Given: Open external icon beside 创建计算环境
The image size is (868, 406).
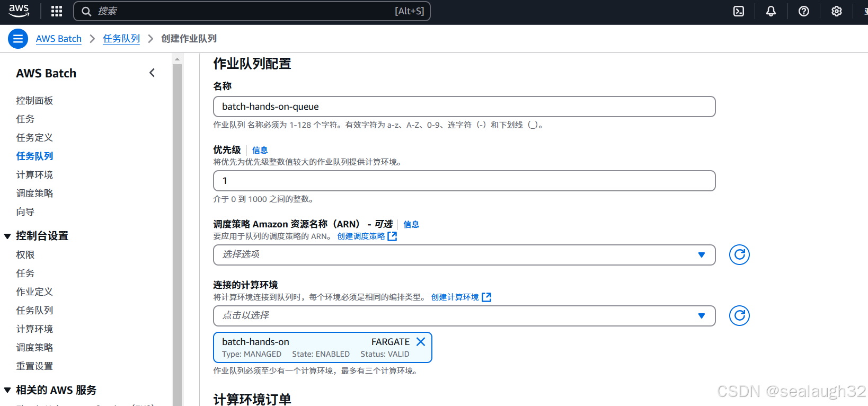Looking at the screenshot, I should 486,297.
